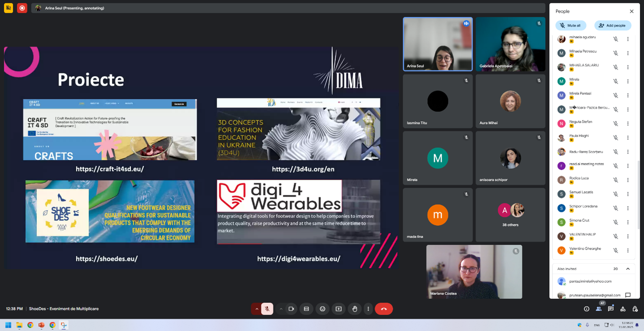Open more options for Simona Crut
This screenshot has height=331, width=644.
coord(628,222)
